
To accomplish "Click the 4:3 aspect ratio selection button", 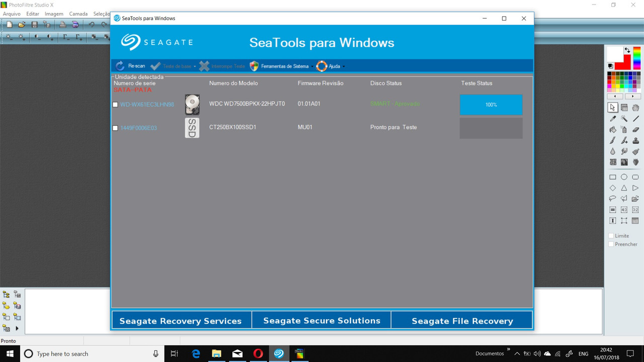I will point(624,210).
